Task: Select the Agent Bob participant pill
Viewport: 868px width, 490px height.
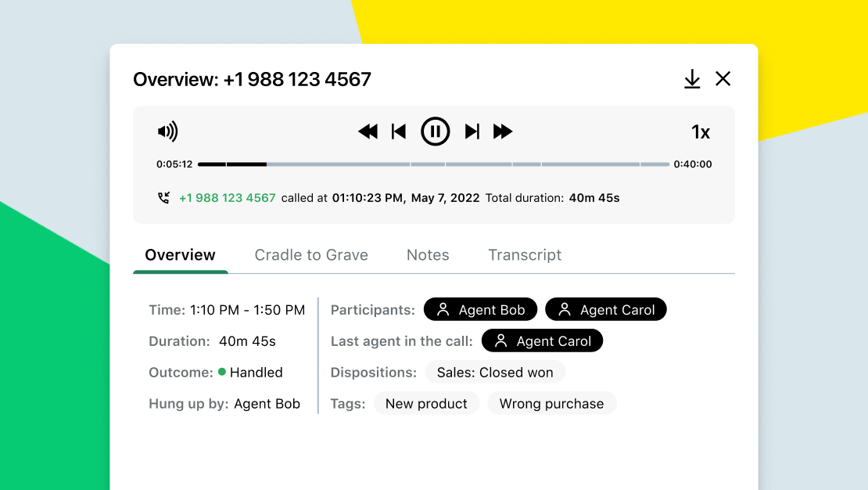Action: click(480, 309)
